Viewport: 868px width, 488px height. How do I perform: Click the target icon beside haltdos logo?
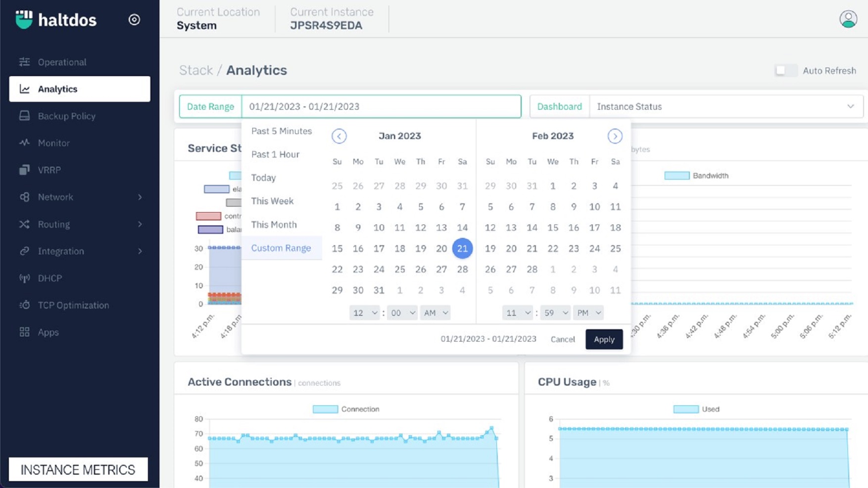[134, 20]
